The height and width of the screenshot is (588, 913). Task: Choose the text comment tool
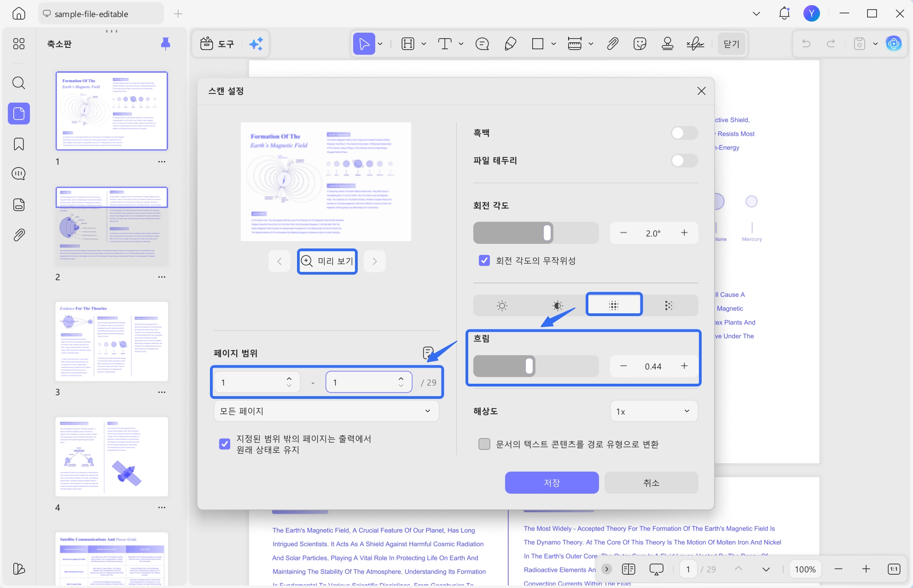[445, 44]
